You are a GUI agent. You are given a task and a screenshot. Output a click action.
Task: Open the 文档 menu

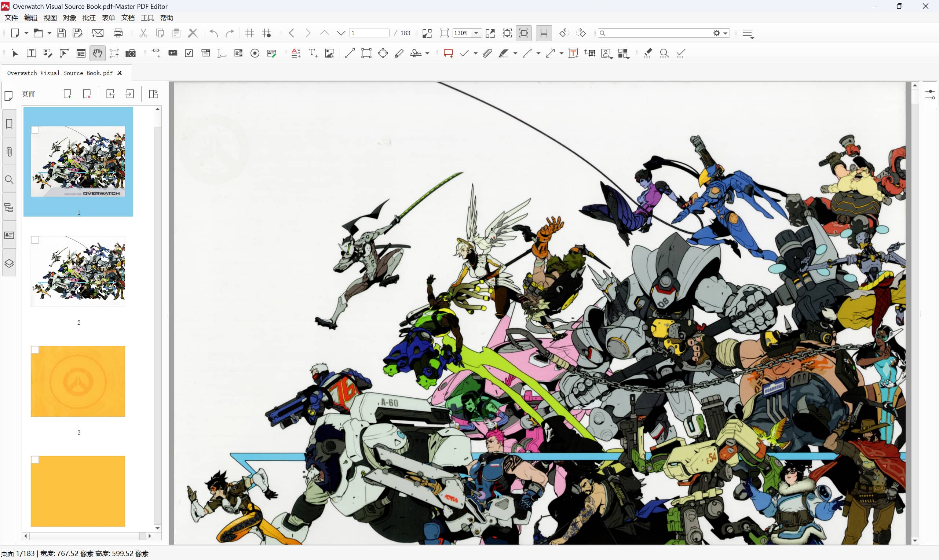[128, 18]
